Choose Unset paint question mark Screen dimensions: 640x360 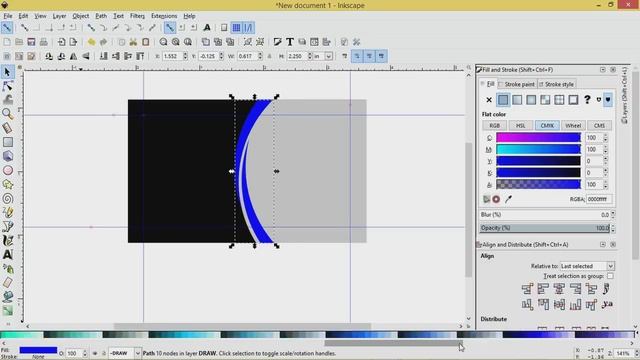(x=587, y=100)
